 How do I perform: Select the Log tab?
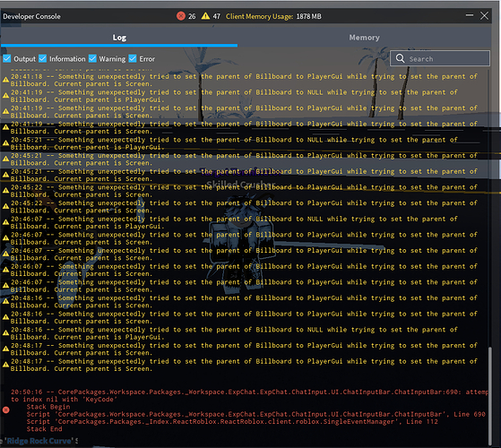point(119,38)
